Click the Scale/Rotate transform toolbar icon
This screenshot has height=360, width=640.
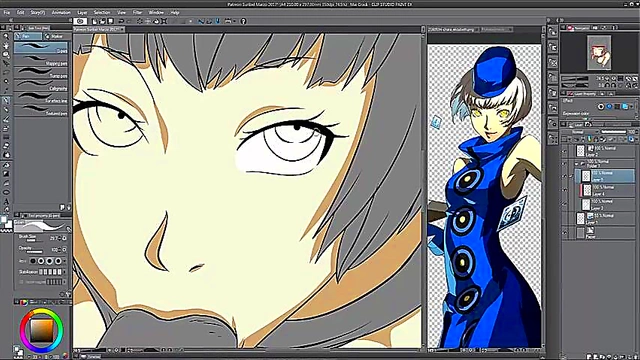[x=164, y=21]
